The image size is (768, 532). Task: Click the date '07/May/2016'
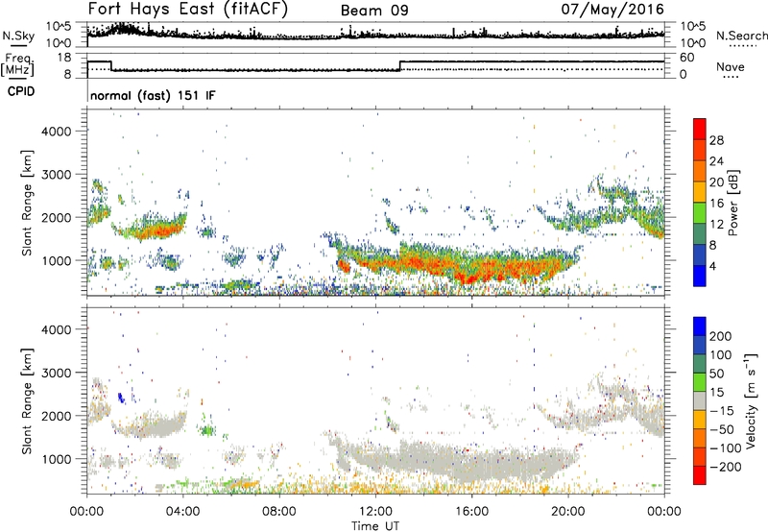(612, 10)
